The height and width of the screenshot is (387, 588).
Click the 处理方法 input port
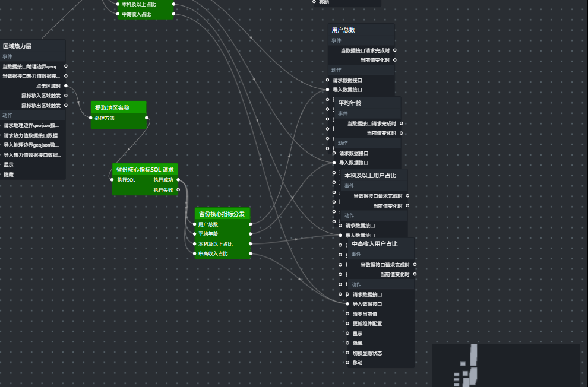pos(91,118)
